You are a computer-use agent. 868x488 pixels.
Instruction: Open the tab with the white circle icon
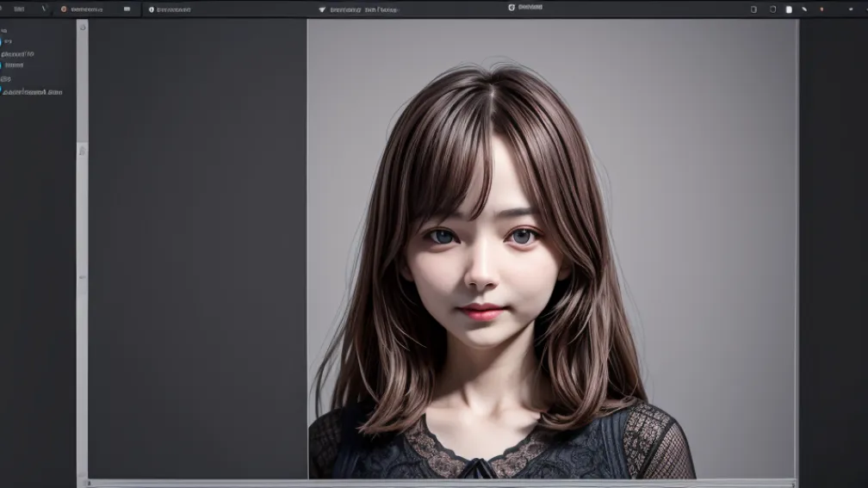coord(170,9)
